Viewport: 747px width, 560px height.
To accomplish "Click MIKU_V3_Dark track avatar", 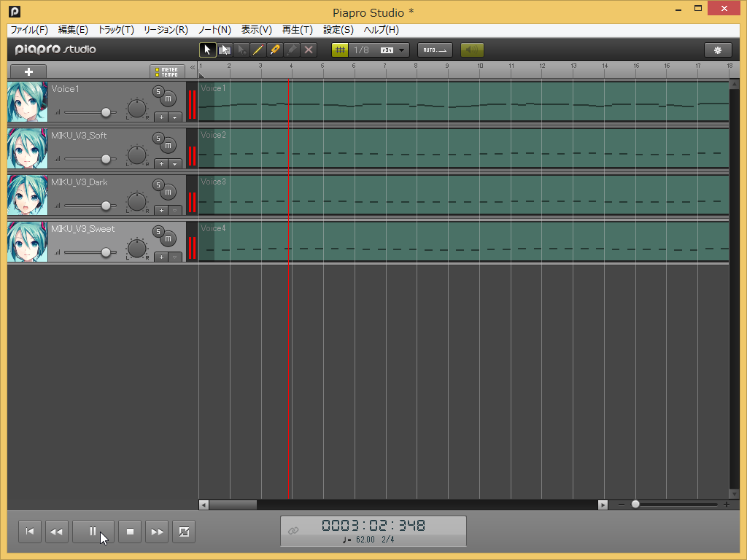I will pos(28,195).
